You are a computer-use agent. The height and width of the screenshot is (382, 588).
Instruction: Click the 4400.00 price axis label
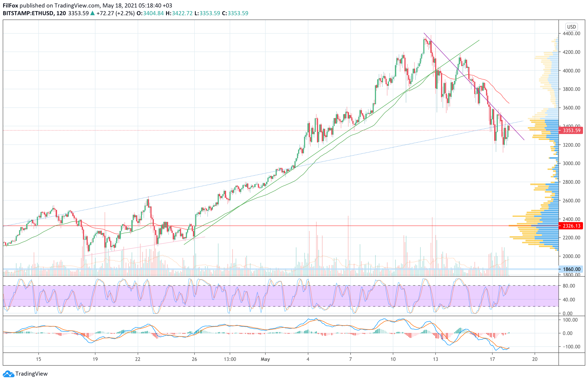pos(571,33)
